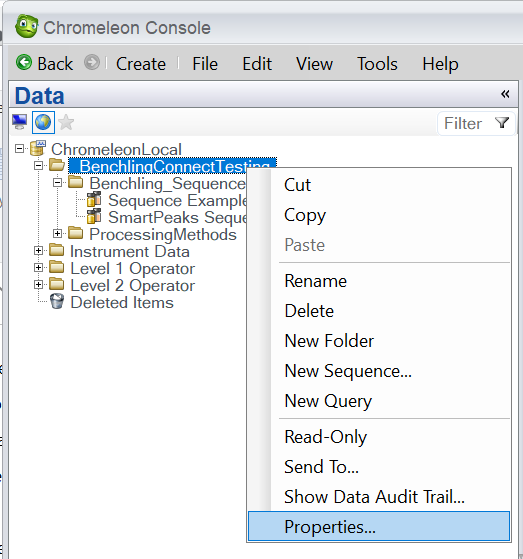Collapse the ChromeleonLocal tree node
523x559 pixels.
coord(20,148)
